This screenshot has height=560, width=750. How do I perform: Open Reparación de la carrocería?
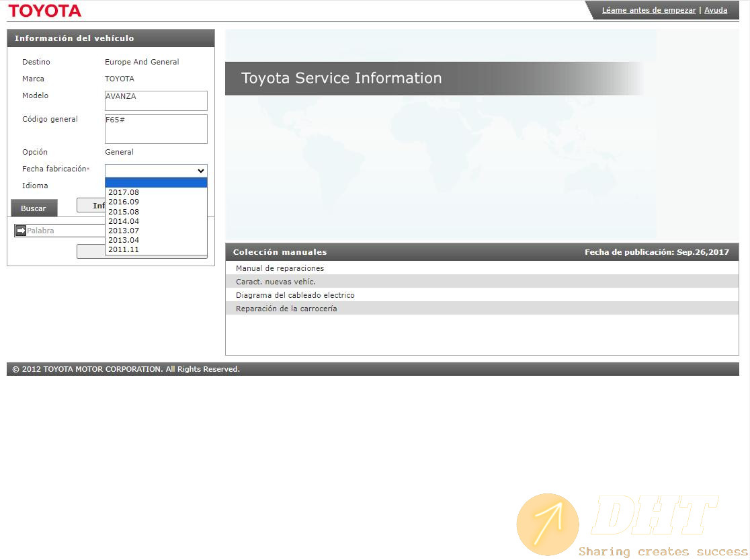coord(286,309)
